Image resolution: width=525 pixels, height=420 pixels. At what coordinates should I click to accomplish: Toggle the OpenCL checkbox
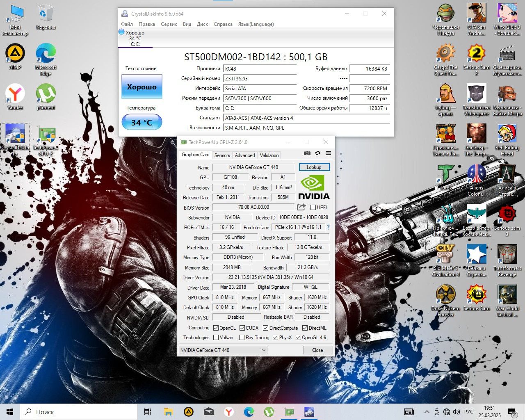(216, 328)
